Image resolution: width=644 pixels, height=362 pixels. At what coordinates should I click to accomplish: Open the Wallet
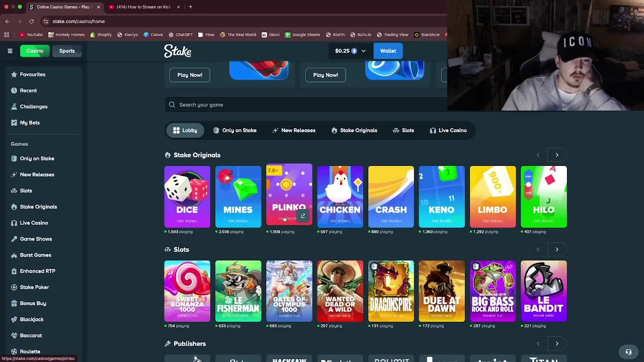pyautogui.click(x=388, y=51)
